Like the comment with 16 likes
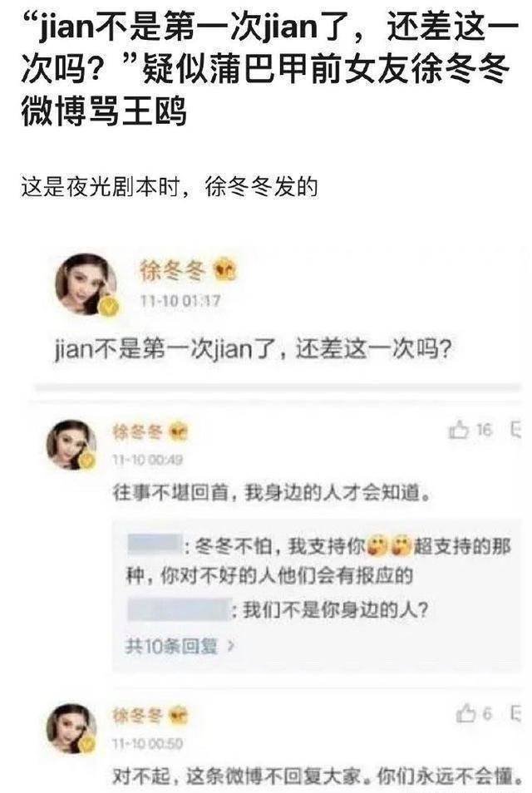The height and width of the screenshot is (793, 532). click(459, 431)
